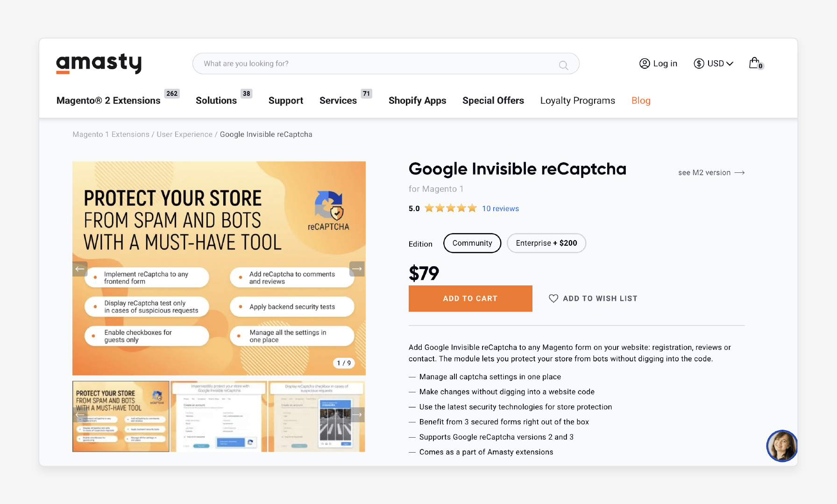Image resolution: width=837 pixels, height=504 pixels.
Task: Click the 5.0 rating score
Action: (414, 209)
